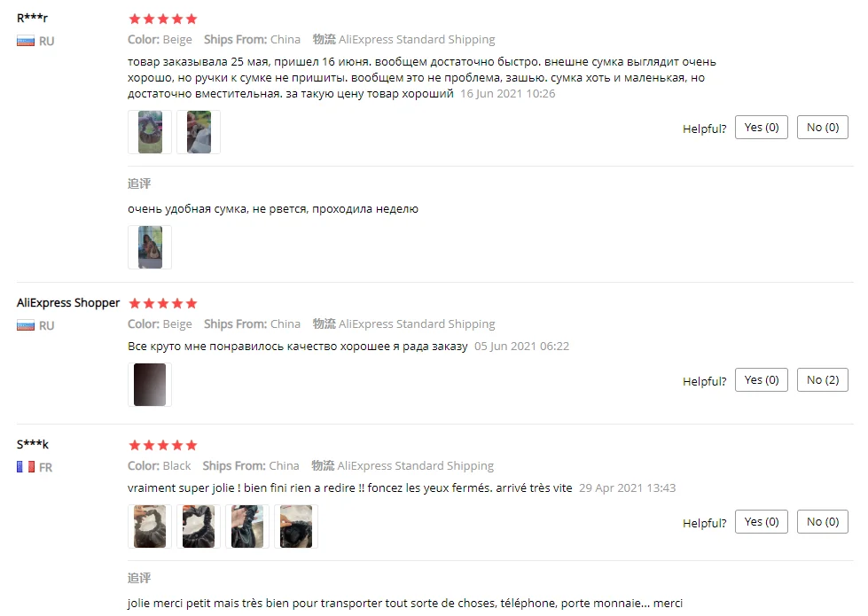
Task: Open the follow-up review photo by R***r
Action: [150, 246]
